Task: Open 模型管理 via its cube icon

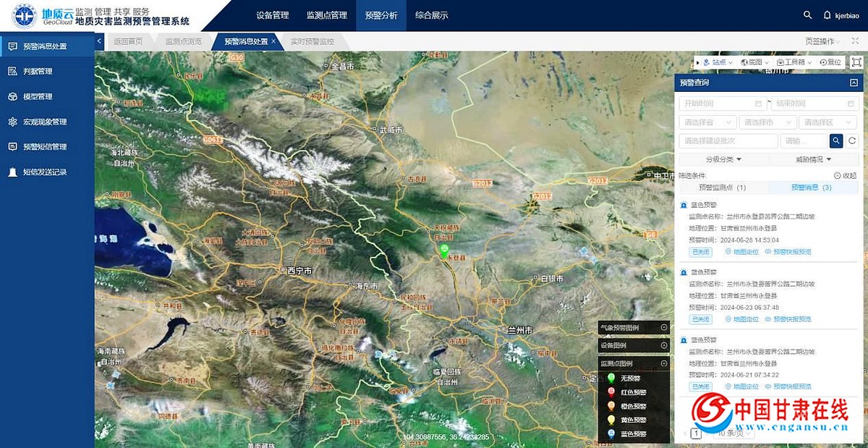Action: (x=12, y=96)
